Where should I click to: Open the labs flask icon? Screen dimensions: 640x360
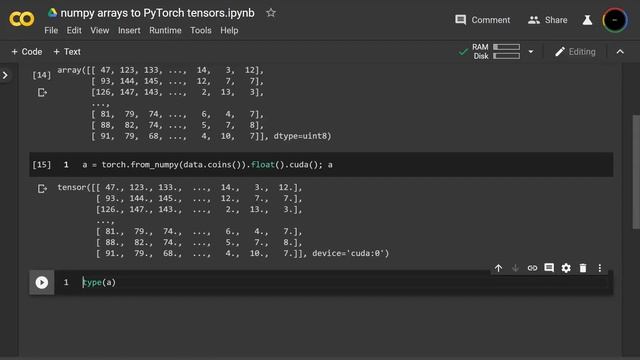point(587,20)
